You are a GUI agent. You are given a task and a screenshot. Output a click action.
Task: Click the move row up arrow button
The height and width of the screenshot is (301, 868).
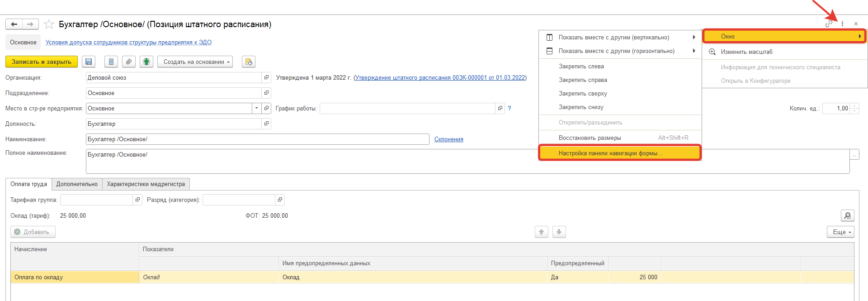pyautogui.click(x=541, y=232)
